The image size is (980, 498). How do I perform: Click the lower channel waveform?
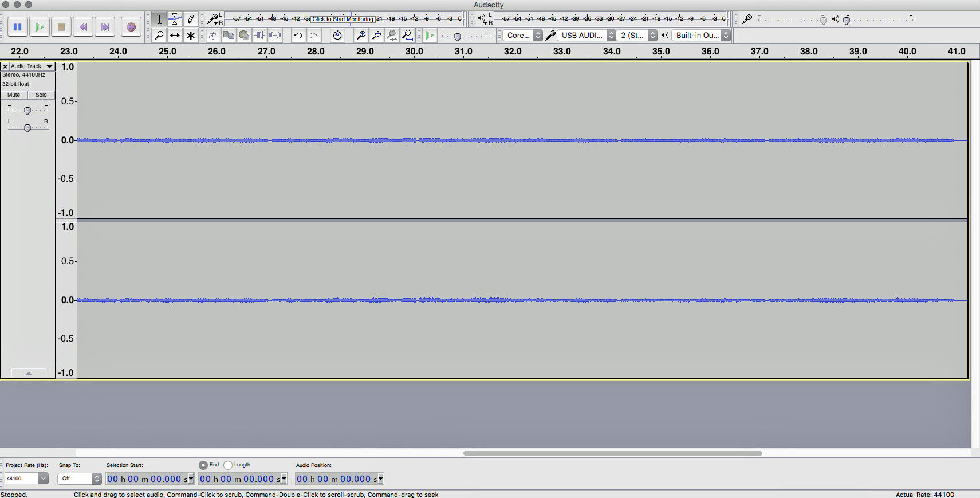522,300
